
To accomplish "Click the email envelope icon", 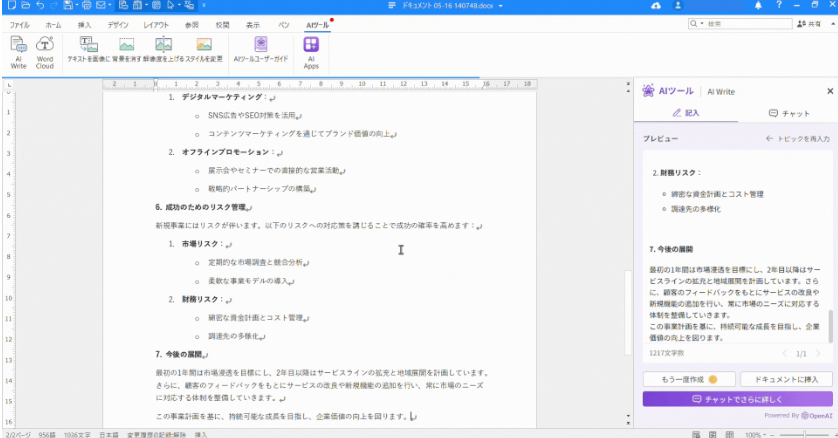I will click(100, 5).
